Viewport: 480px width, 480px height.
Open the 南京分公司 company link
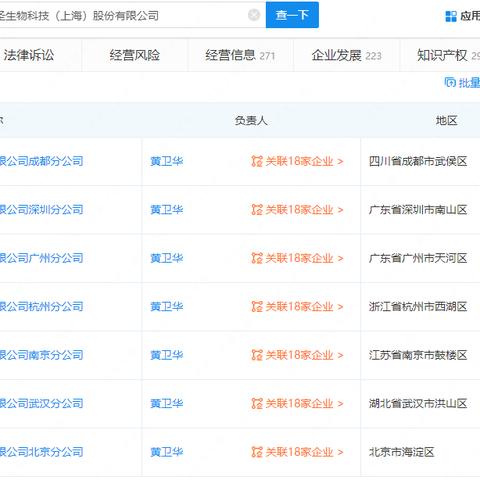41,355
